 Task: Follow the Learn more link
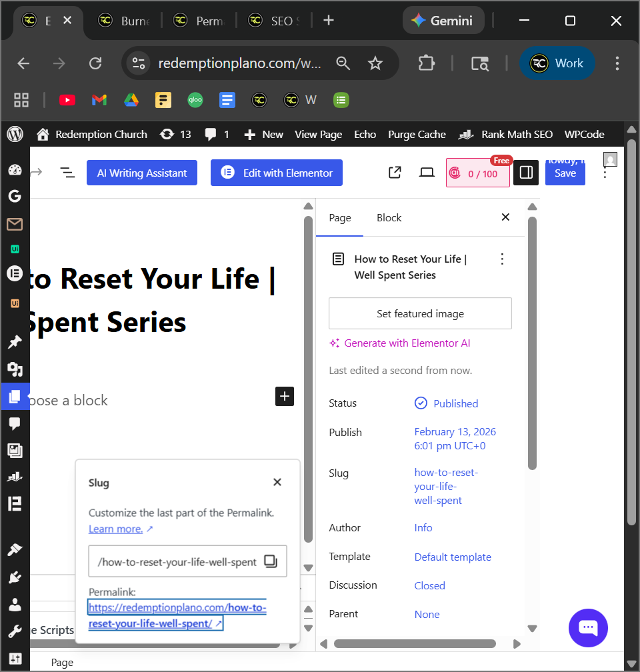point(115,529)
